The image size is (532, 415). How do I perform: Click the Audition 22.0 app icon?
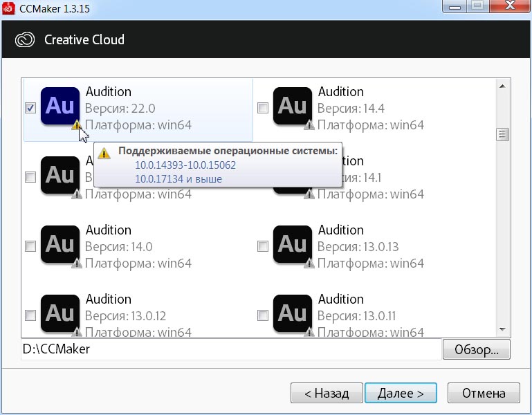[x=60, y=107]
